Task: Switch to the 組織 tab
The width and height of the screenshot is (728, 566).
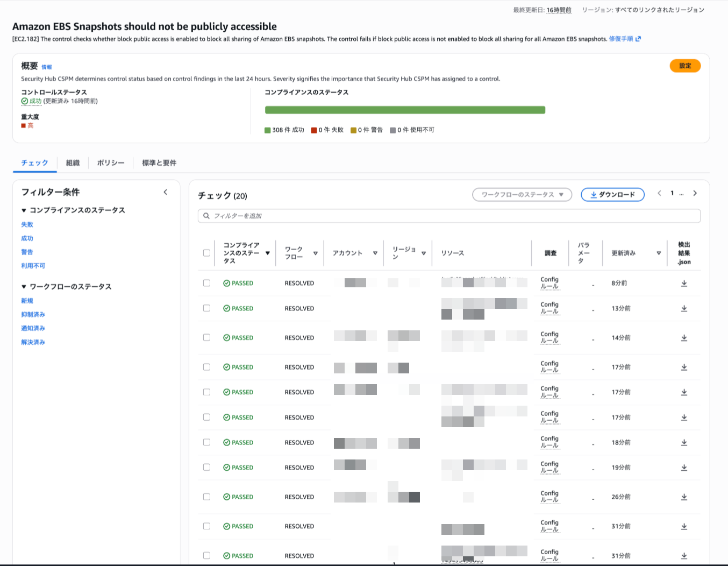Action: point(73,163)
